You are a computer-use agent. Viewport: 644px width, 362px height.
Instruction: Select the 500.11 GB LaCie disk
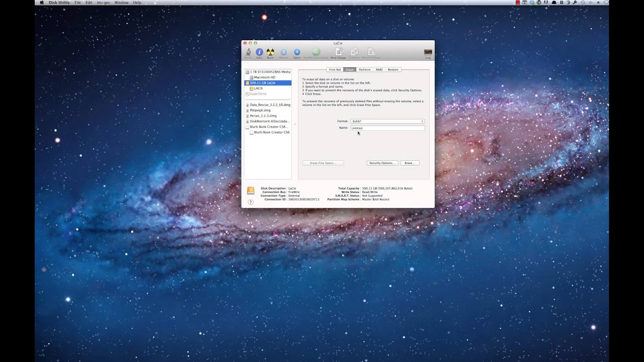pos(268,82)
